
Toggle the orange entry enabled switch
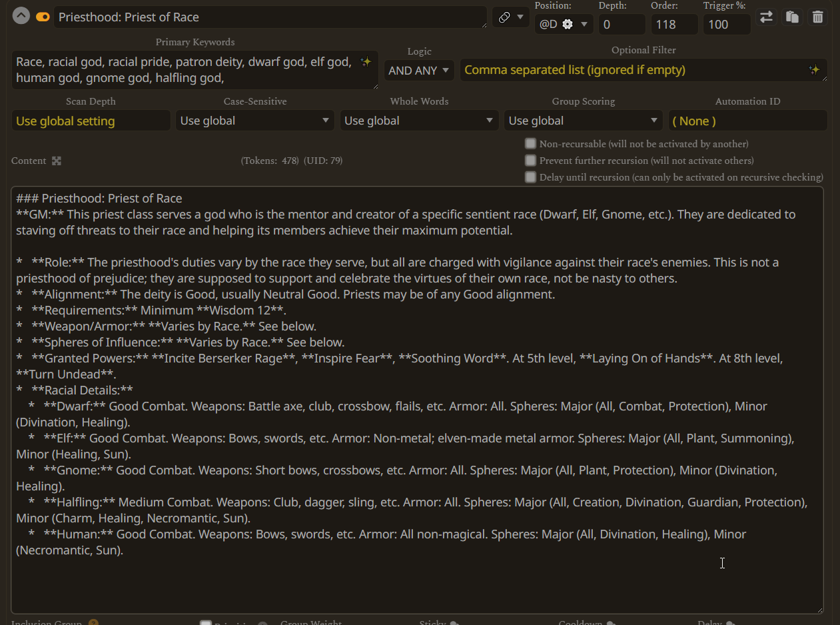point(43,17)
